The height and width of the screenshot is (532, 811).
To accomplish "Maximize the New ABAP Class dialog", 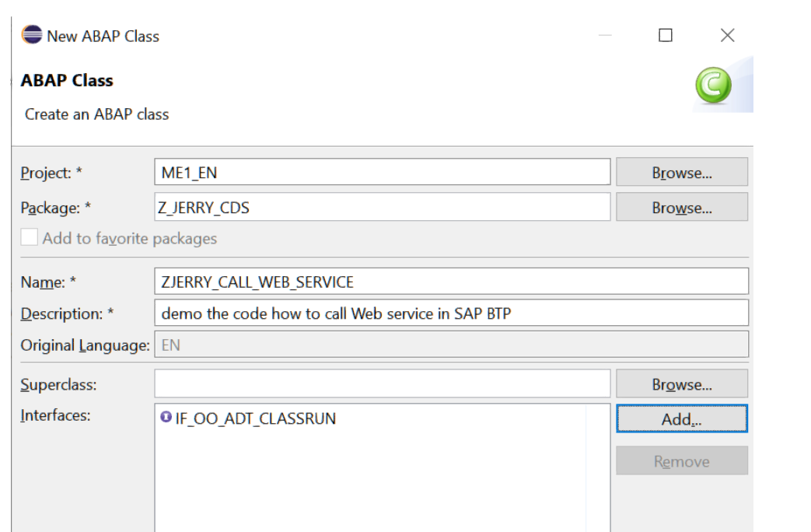I will pyautogui.click(x=666, y=36).
